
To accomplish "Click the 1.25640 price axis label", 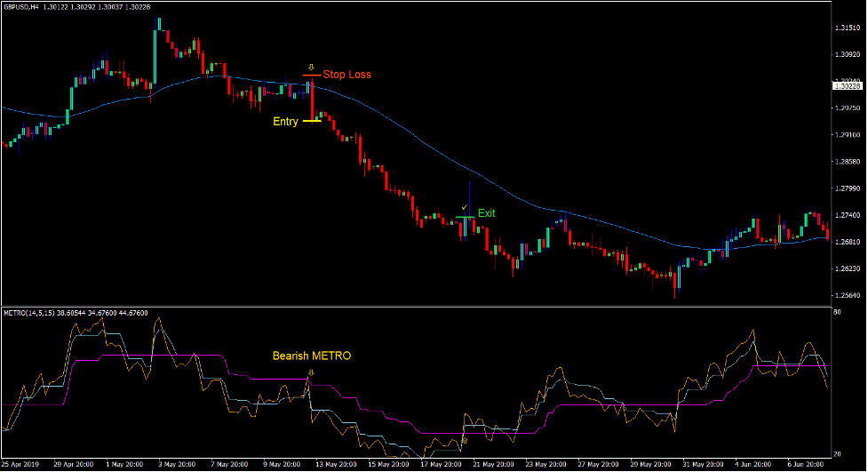I will pos(848,296).
